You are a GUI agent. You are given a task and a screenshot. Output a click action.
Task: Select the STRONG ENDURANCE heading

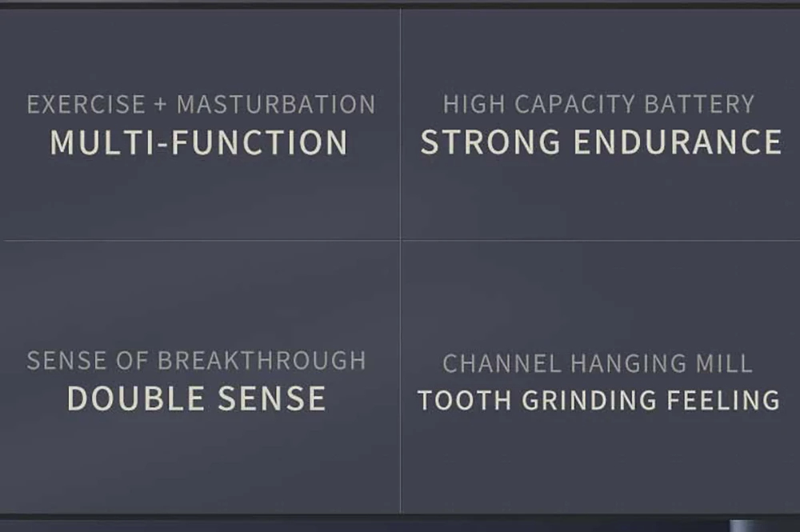[601, 142]
